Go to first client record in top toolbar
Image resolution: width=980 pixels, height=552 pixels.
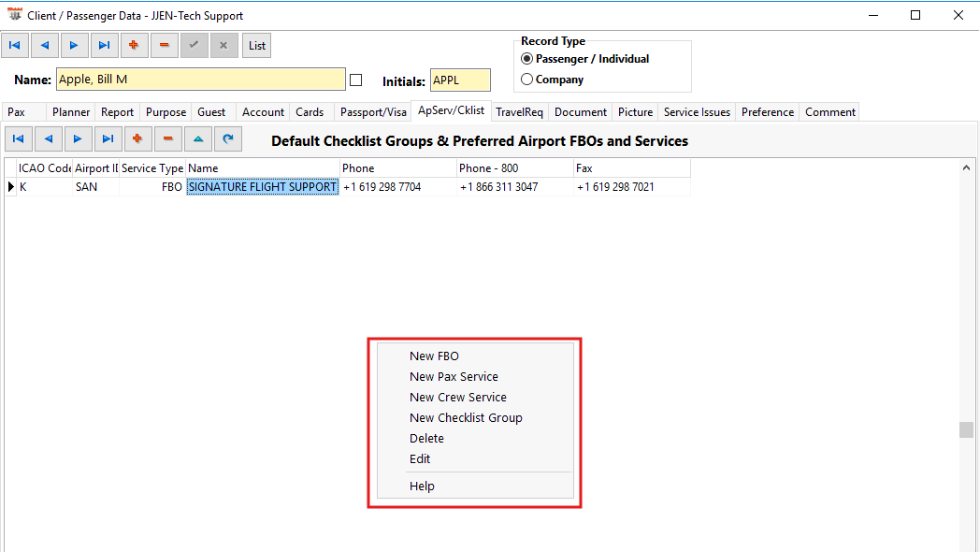tap(15, 45)
